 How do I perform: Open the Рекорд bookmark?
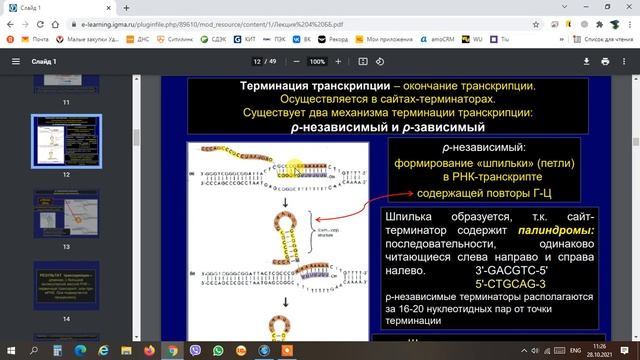[333, 39]
